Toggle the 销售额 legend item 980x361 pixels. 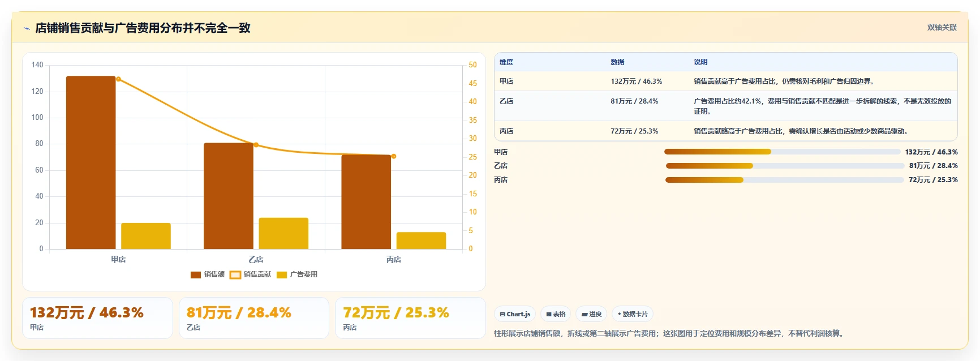click(x=208, y=274)
